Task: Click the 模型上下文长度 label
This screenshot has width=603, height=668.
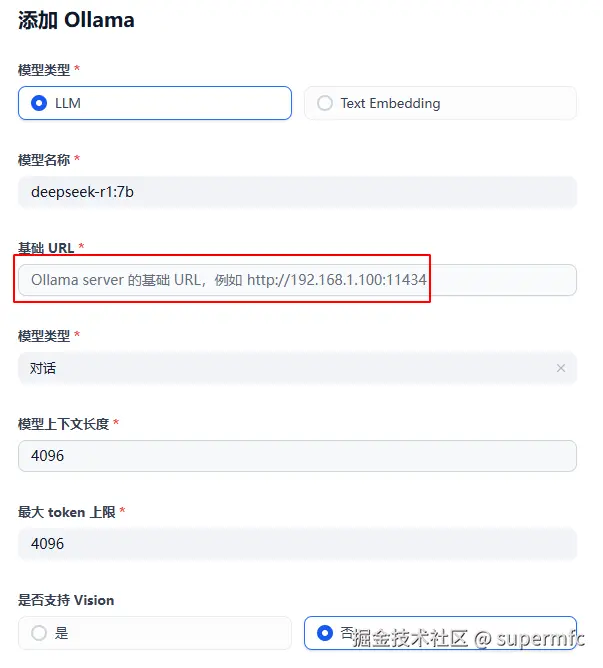Action: (63, 424)
